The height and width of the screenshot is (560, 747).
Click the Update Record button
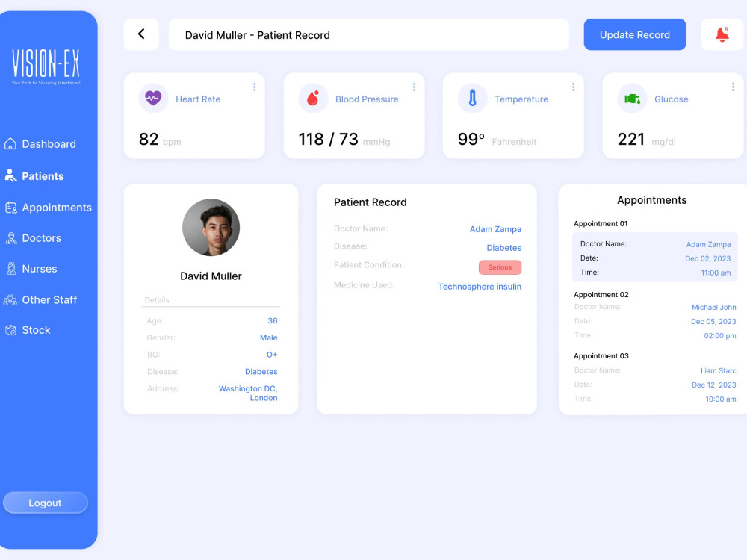pyautogui.click(x=634, y=34)
